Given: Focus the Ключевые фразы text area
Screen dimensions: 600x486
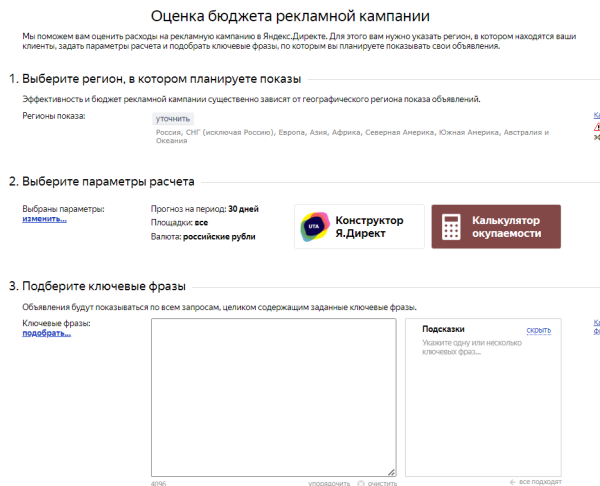Looking at the screenshot, I should (274, 397).
